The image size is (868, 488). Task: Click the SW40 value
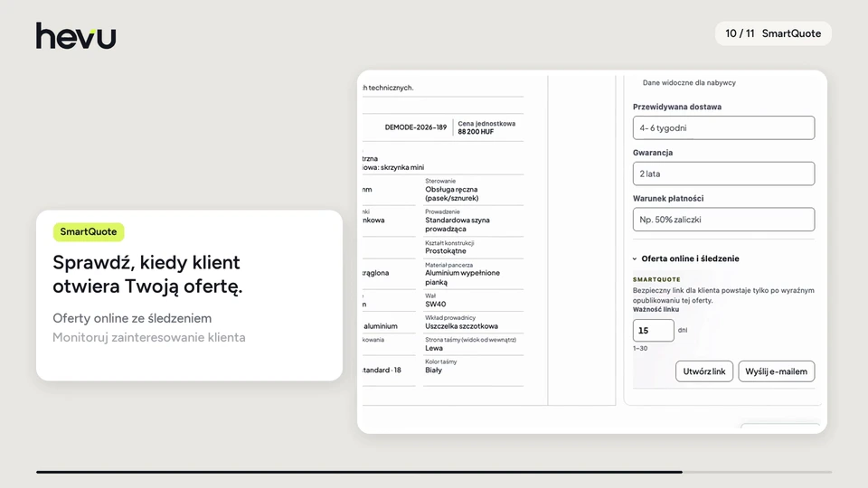point(435,304)
